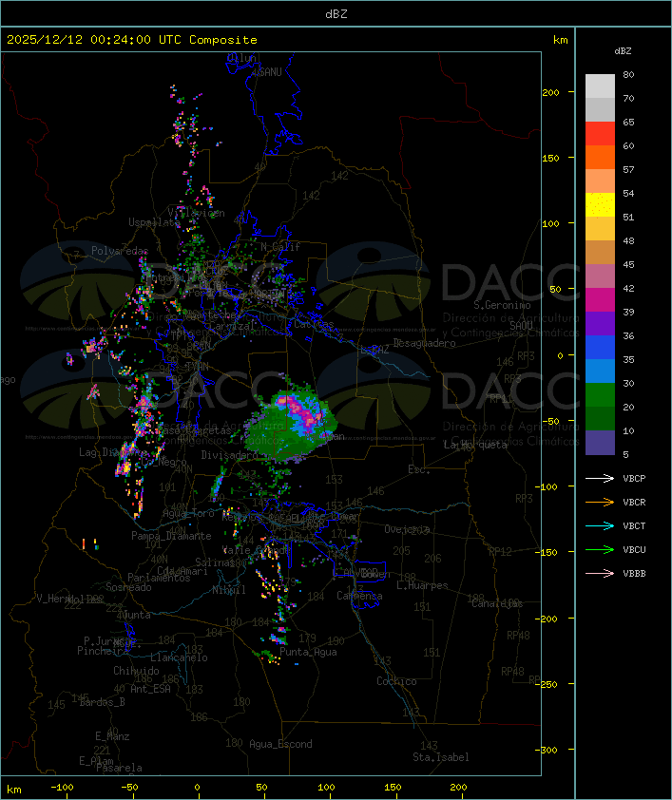Image resolution: width=672 pixels, height=800 pixels.
Task: Pick the red 65 dBZ legend swatch
Action: (600, 134)
